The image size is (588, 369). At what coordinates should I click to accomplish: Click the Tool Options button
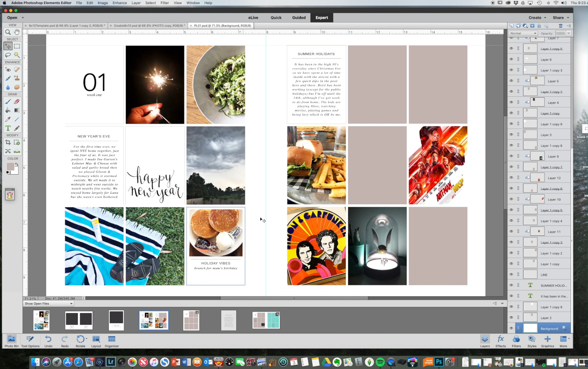(x=30, y=341)
